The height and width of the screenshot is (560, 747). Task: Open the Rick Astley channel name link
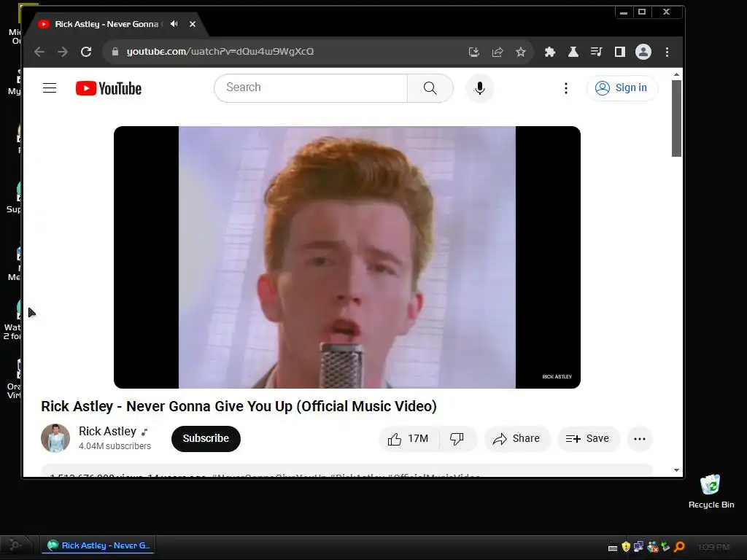click(108, 432)
